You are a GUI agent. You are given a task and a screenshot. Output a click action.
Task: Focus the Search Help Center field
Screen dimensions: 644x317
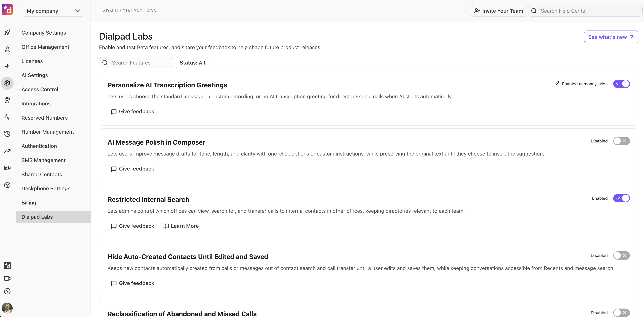[x=585, y=11]
